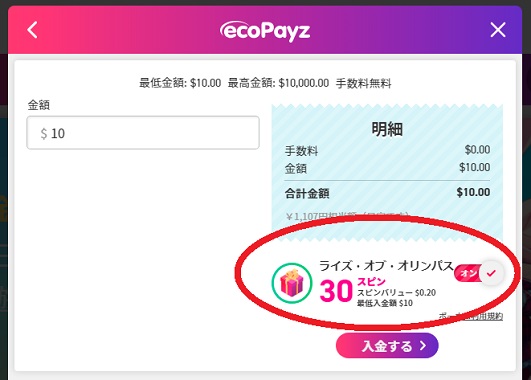The height and width of the screenshot is (380, 531).
Task: Click the スピンバリュー $0.20 detail text
Action: 396,293
